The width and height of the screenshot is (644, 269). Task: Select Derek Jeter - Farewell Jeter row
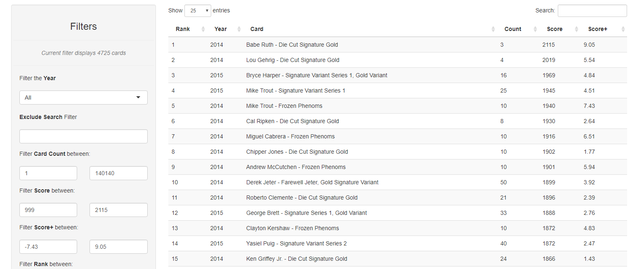click(397, 182)
